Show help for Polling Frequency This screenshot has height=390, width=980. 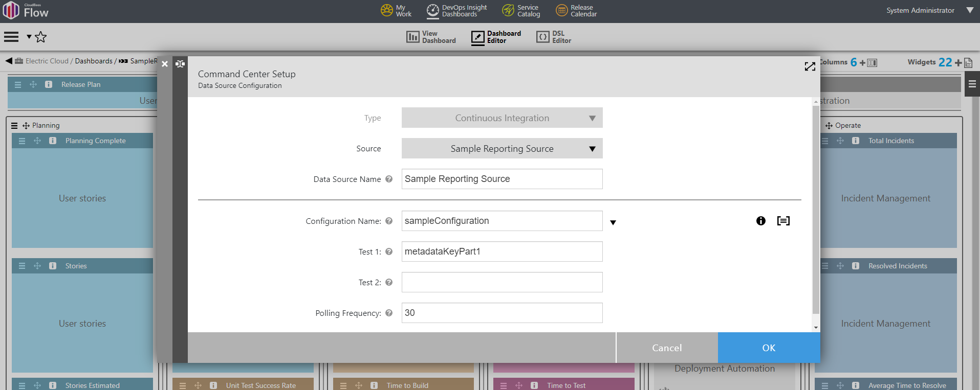pyautogui.click(x=389, y=313)
